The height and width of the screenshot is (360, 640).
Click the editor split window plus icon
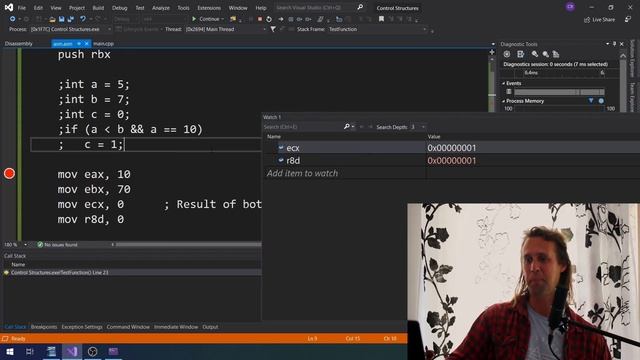tap(492, 52)
